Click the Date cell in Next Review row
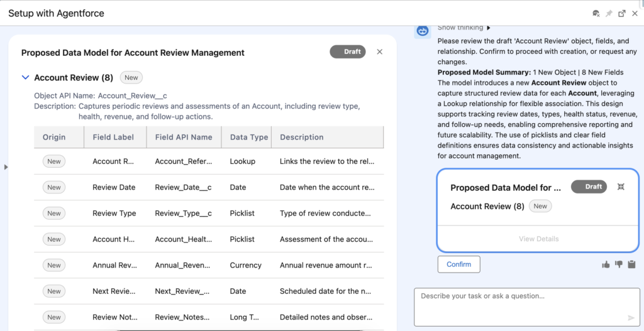This screenshot has height=331, width=644. 238,291
